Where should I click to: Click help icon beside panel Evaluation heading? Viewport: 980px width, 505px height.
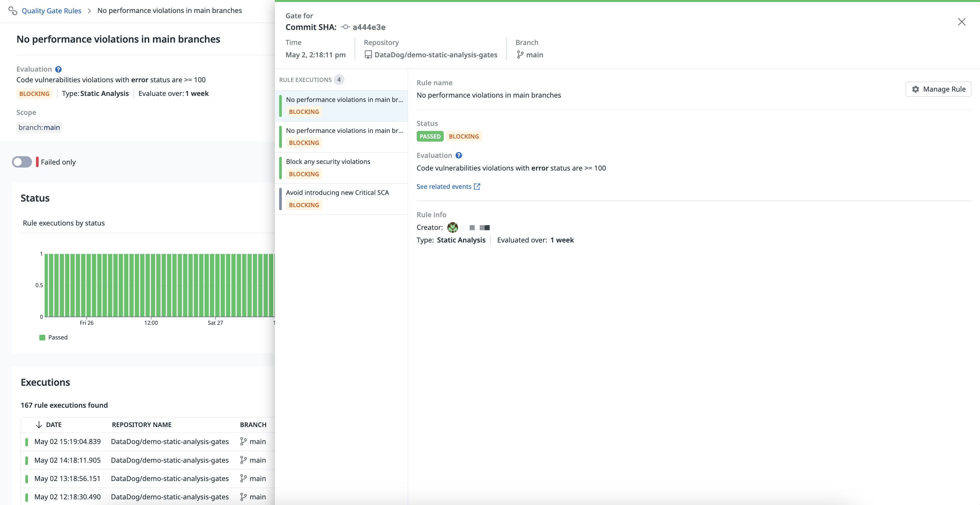click(458, 155)
